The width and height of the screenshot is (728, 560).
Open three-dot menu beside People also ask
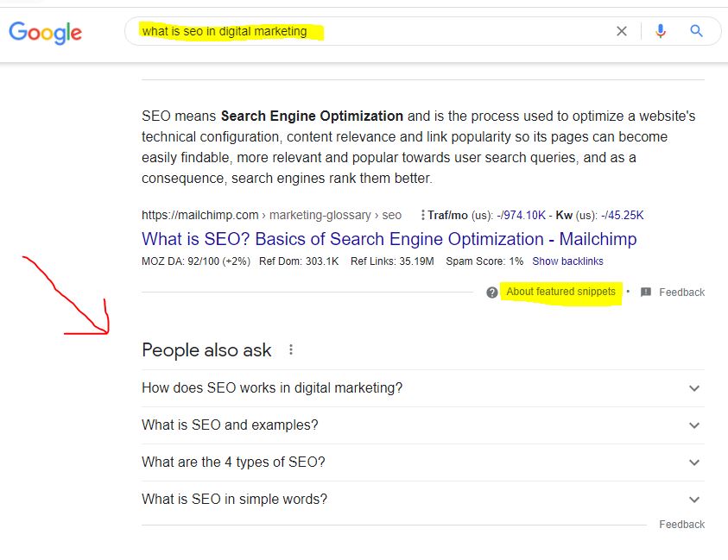point(291,349)
